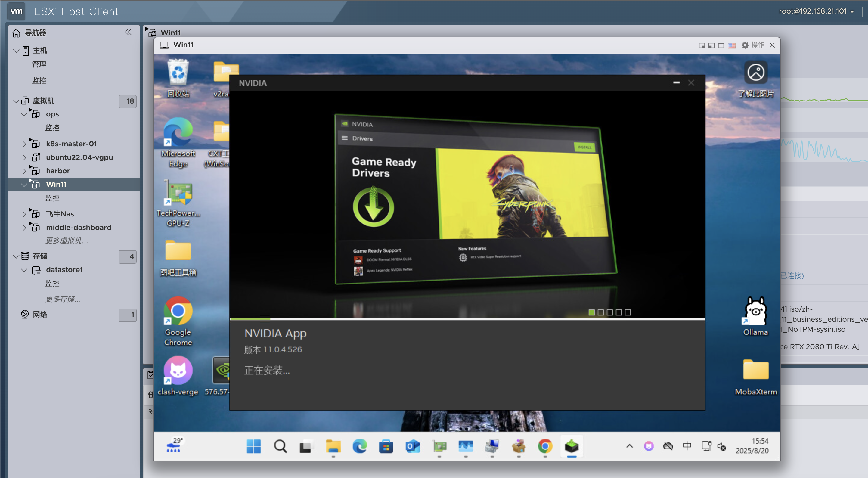Unmute the speaker icon in the system tray
The image size is (868, 478).
[722, 446]
